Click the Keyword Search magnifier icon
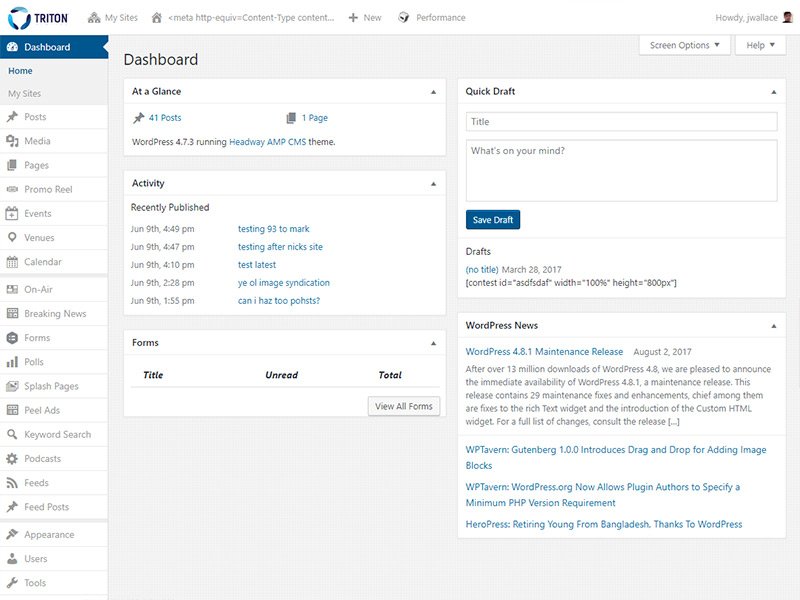This screenshot has width=800, height=600. 12,434
